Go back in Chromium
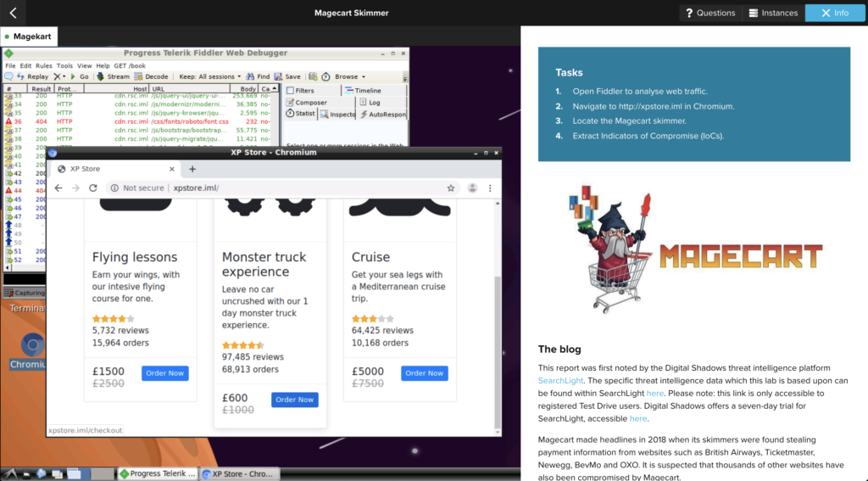Screen dimensions: 868x481 pyautogui.click(x=58, y=187)
